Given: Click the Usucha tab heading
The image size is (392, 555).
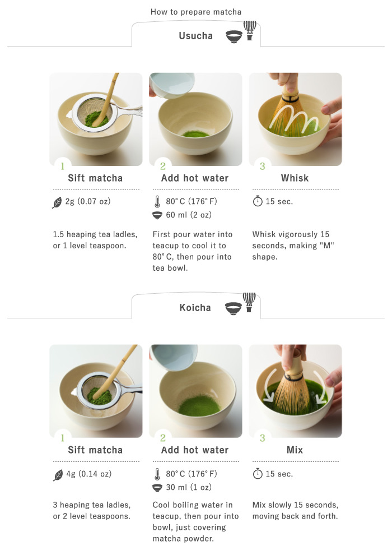Looking at the screenshot, I should coord(195,36).
